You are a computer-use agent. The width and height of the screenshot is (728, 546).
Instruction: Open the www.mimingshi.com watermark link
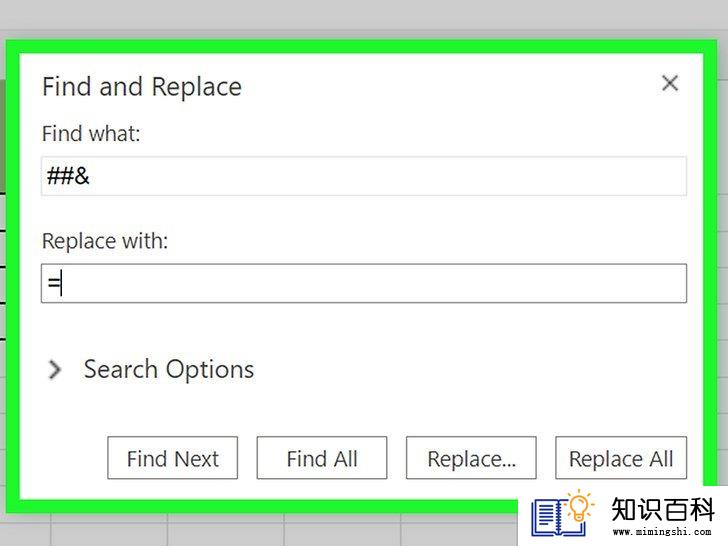(662, 531)
